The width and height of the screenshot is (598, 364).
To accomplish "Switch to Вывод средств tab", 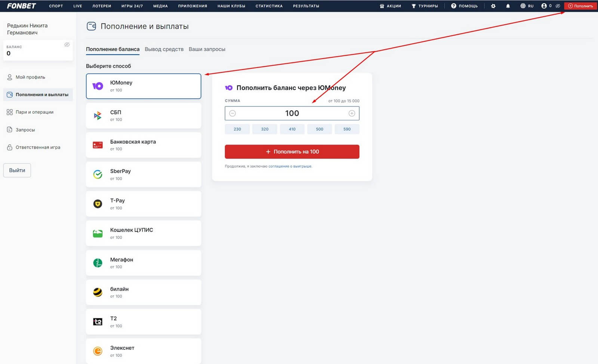I will [x=164, y=49].
